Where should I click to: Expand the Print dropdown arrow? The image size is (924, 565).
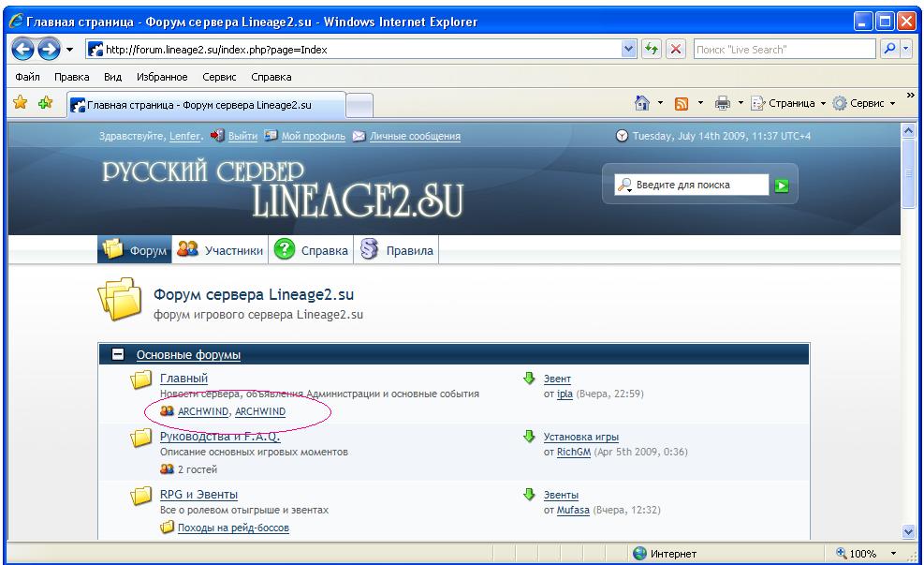pos(741,103)
